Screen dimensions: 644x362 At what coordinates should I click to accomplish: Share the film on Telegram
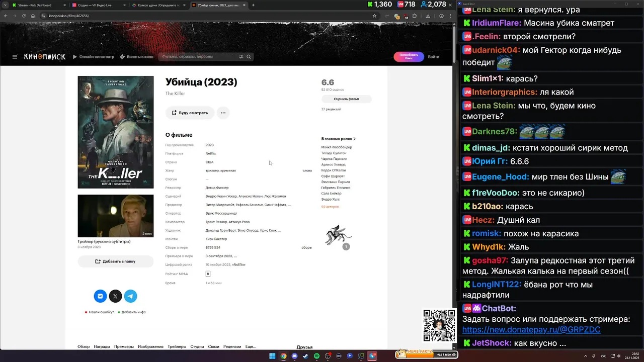coord(130,296)
